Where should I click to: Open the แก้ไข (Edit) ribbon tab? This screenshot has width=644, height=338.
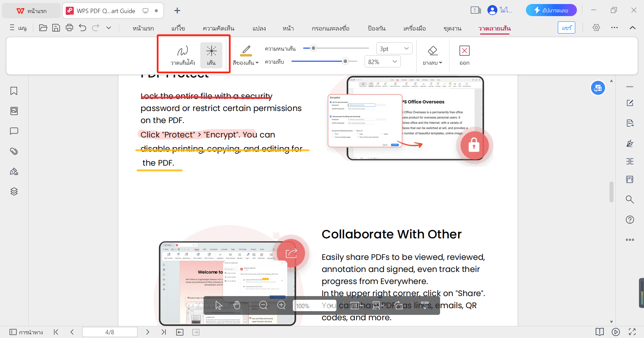[178, 29]
